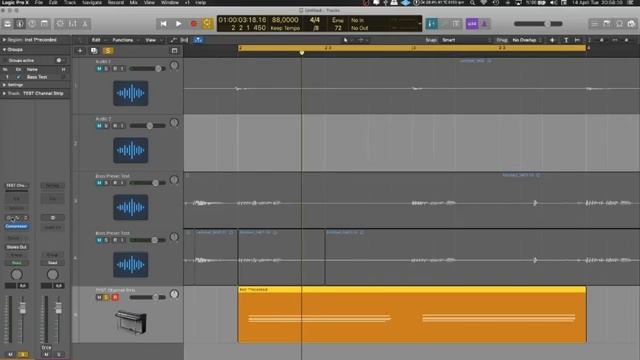Open the track header configuration icon
The height and width of the screenshot is (360, 640).
[x=174, y=51]
